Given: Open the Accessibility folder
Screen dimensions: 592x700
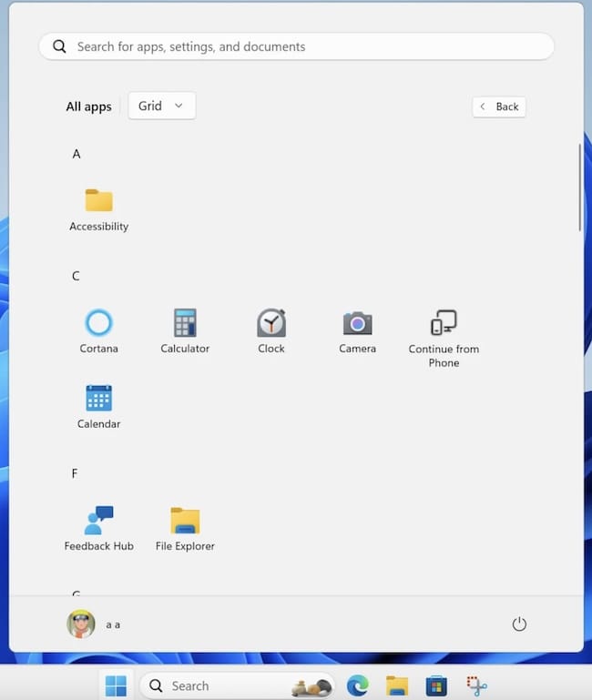Looking at the screenshot, I should click(x=98, y=210).
